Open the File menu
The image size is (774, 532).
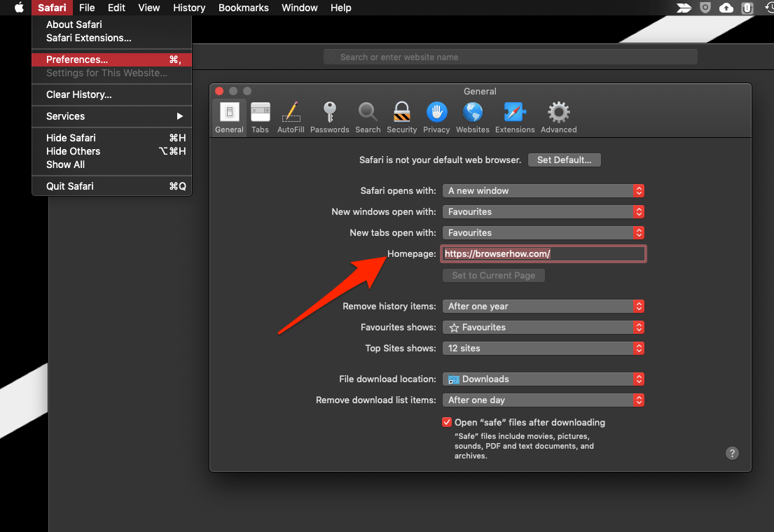pyautogui.click(x=87, y=8)
